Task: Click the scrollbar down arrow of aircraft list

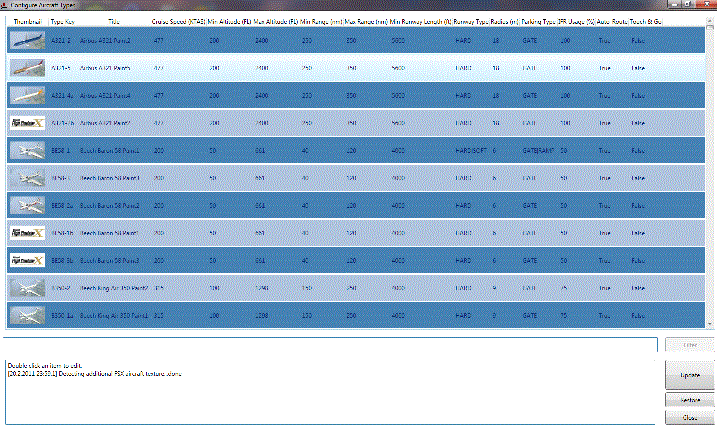Action: point(711,324)
